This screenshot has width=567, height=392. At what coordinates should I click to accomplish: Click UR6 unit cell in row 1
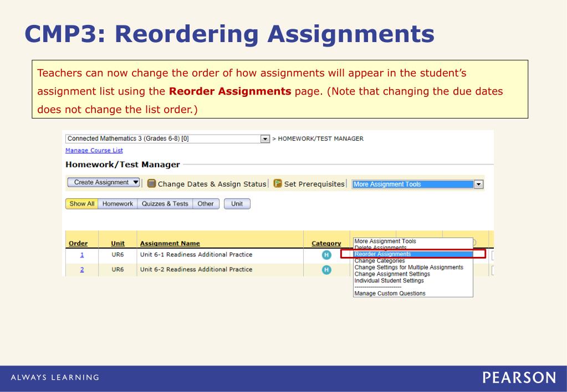click(118, 255)
